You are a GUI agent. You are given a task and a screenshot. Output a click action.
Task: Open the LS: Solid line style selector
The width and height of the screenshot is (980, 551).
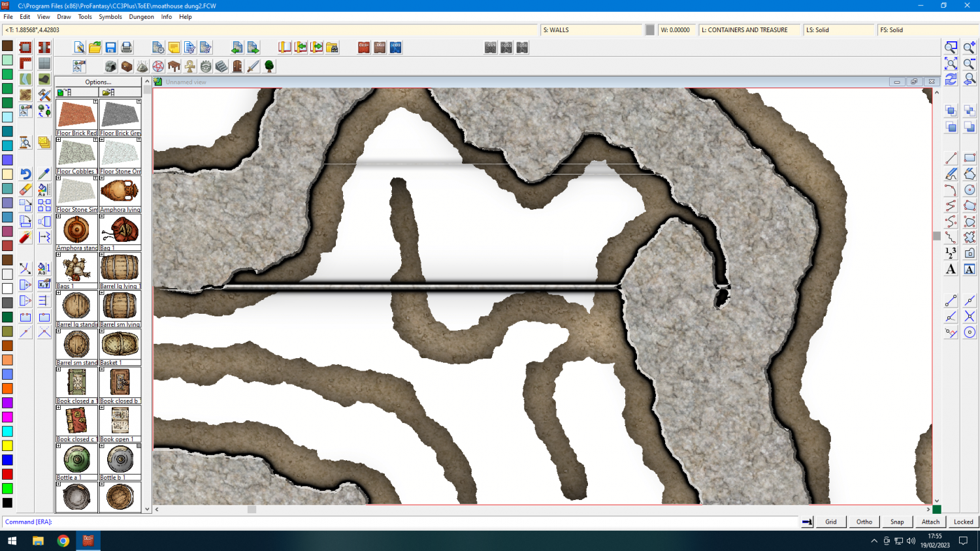tap(839, 30)
